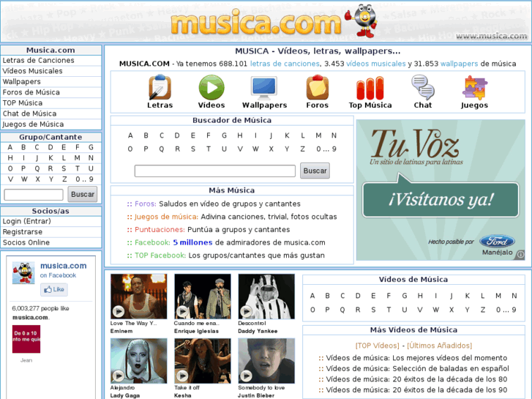Click letter N in Vídeos de Música

coord(514,296)
